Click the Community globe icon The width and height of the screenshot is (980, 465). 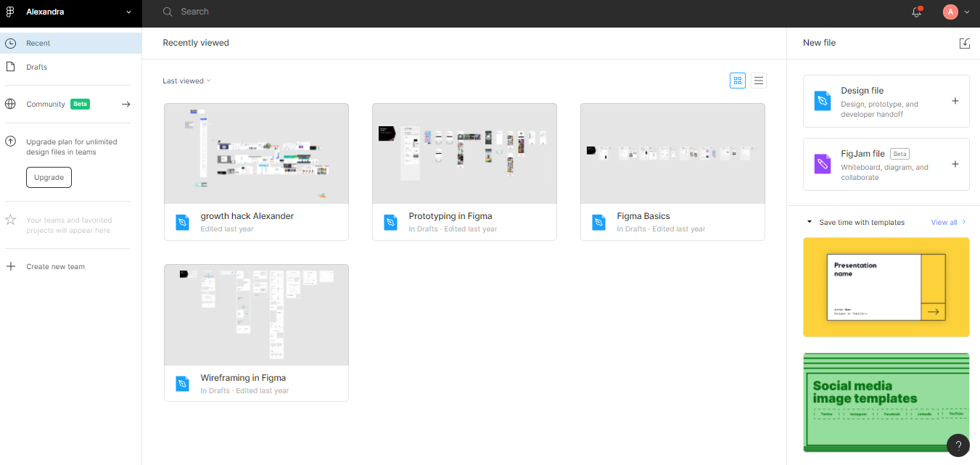click(x=11, y=104)
